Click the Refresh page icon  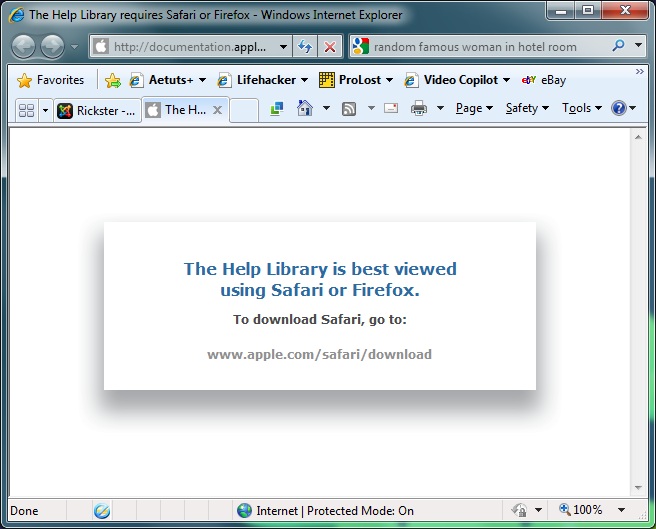305,47
